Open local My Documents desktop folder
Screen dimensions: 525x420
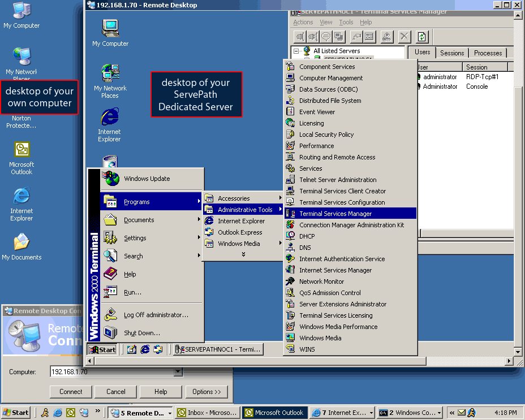point(21,243)
